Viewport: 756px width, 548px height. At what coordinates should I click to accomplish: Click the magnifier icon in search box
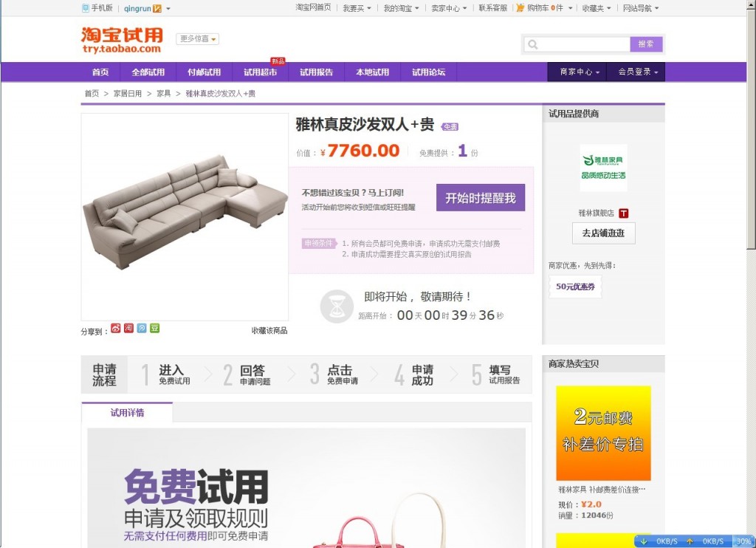[x=533, y=44]
